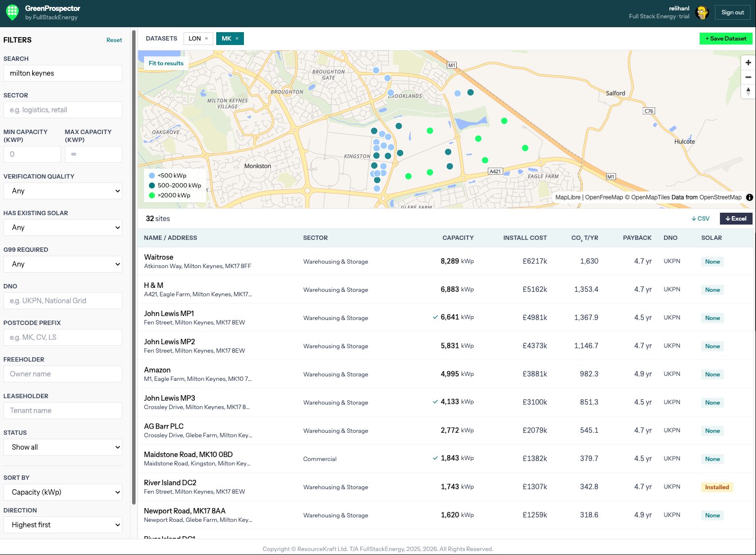Click the Postcode Prefix input
This screenshot has height=555, width=756.
63,337
